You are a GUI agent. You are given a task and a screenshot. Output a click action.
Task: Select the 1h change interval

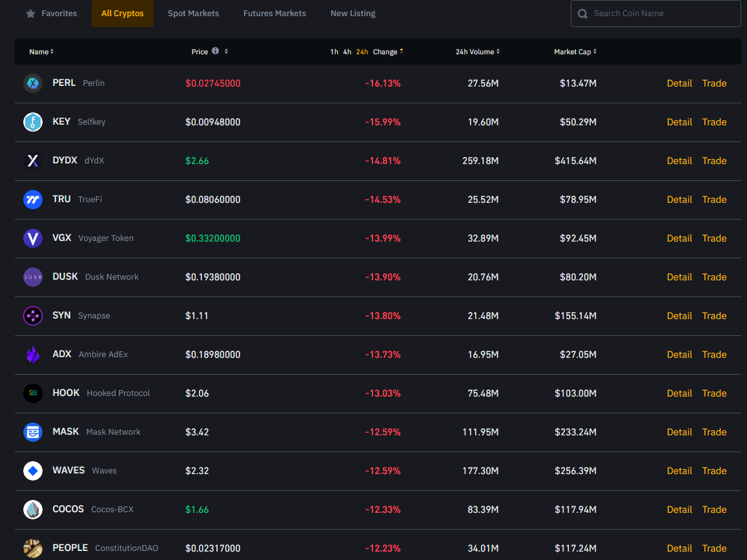(x=334, y=52)
